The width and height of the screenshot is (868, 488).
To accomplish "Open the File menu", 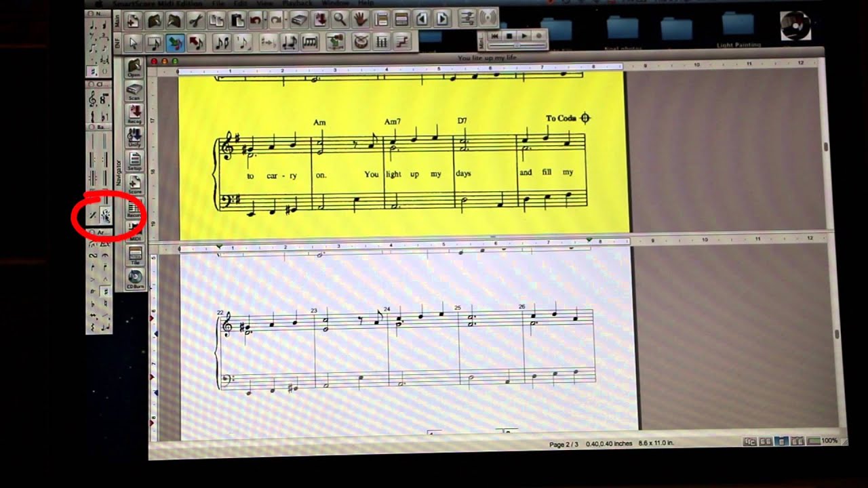I will tap(218, 3).
